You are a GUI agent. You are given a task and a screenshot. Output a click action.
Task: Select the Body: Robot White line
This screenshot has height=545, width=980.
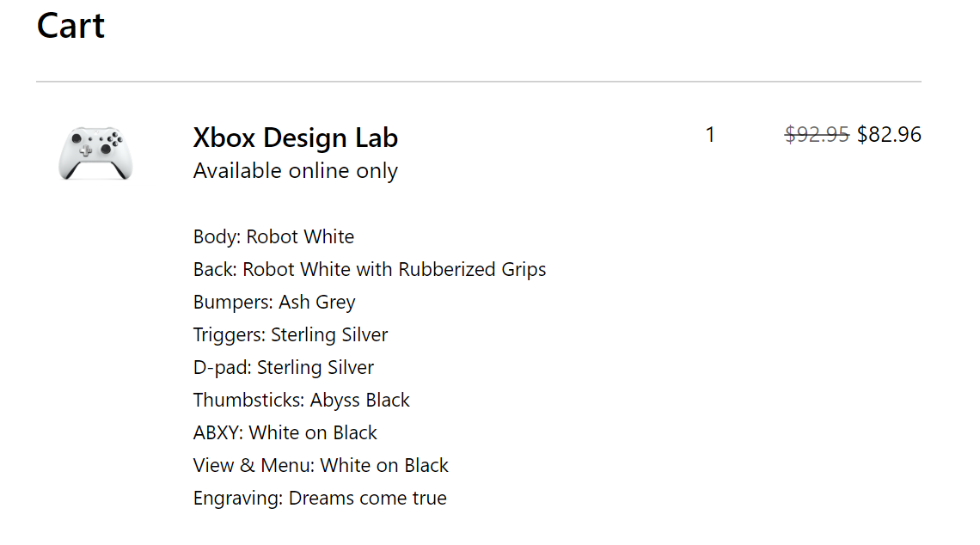click(273, 237)
